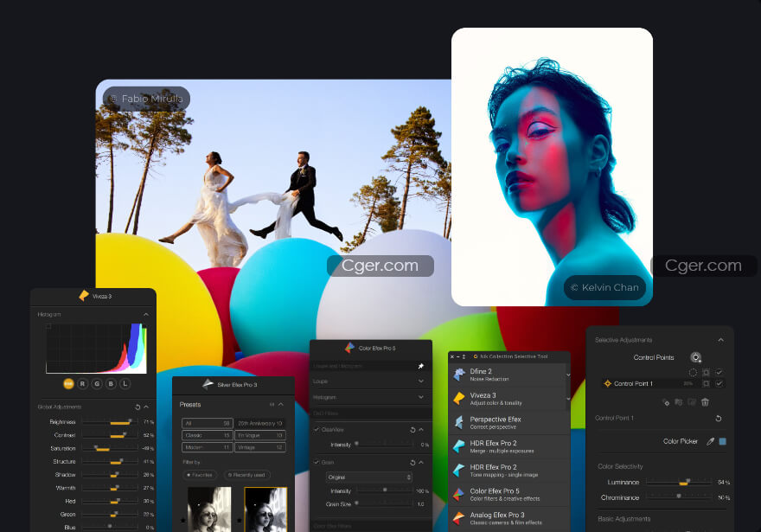Viewport: 761px width, 532px height.
Task: Launch Analog Efex Pro 3 icon
Action: click(x=458, y=518)
